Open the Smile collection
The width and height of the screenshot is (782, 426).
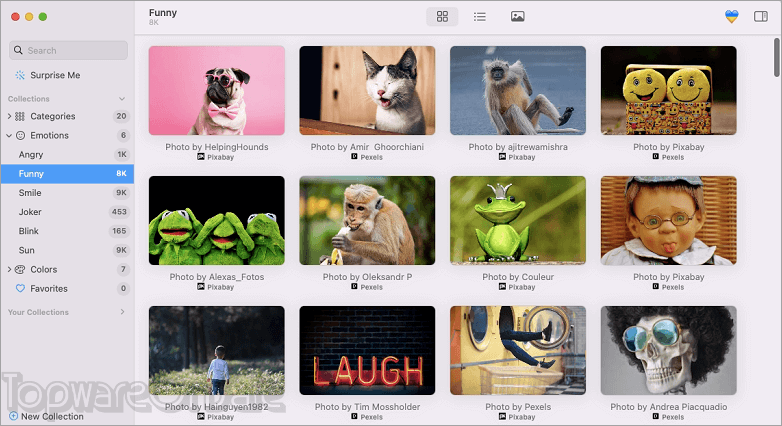pos(67,193)
